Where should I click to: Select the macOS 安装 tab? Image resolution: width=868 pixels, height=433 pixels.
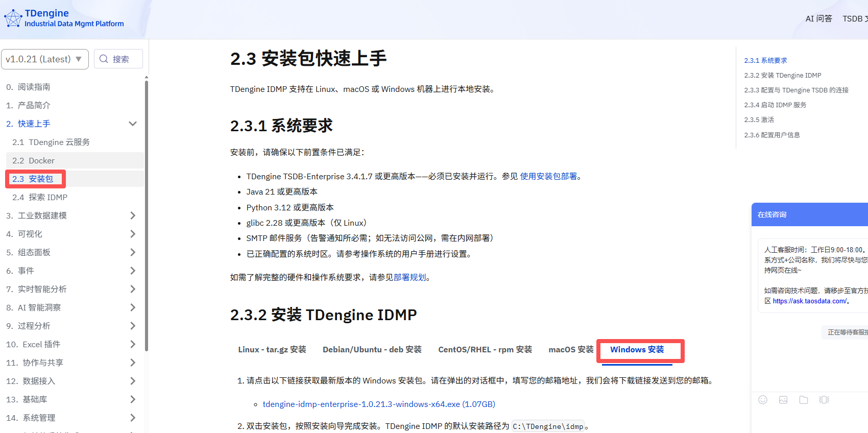[571, 350]
